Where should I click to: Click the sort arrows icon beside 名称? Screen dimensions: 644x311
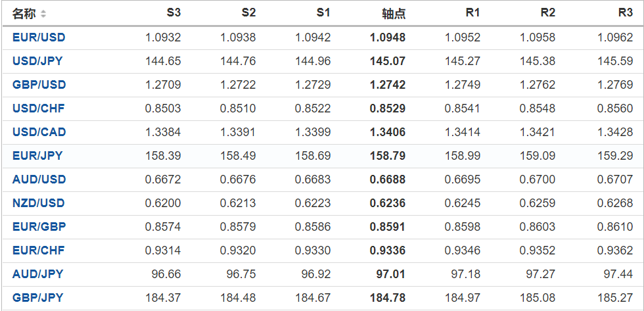[43, 14]
